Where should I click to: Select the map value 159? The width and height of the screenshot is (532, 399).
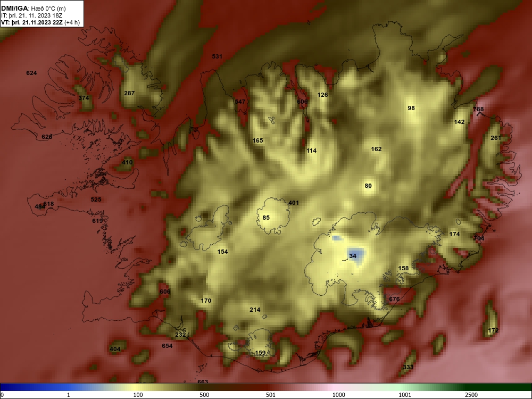(260, 353)
